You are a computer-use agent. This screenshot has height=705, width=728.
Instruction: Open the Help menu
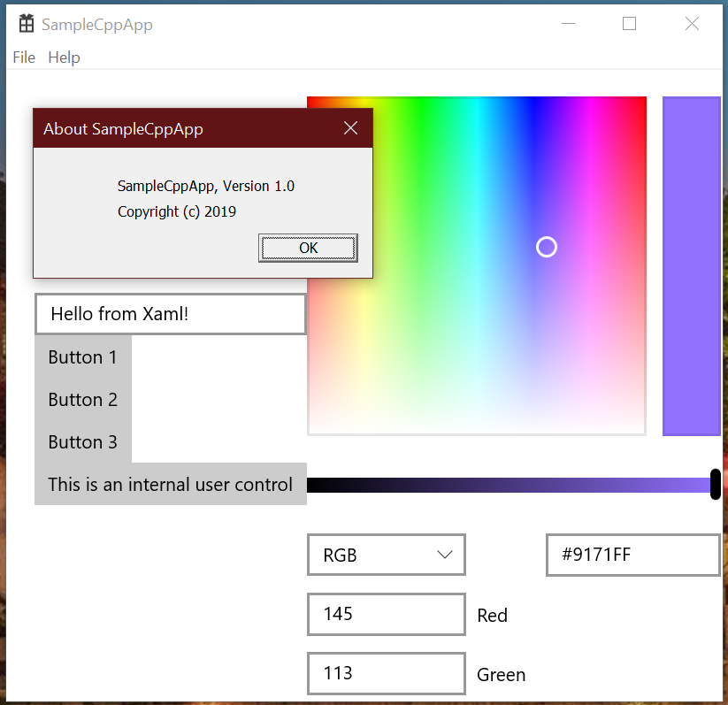(x=64, y=57)
